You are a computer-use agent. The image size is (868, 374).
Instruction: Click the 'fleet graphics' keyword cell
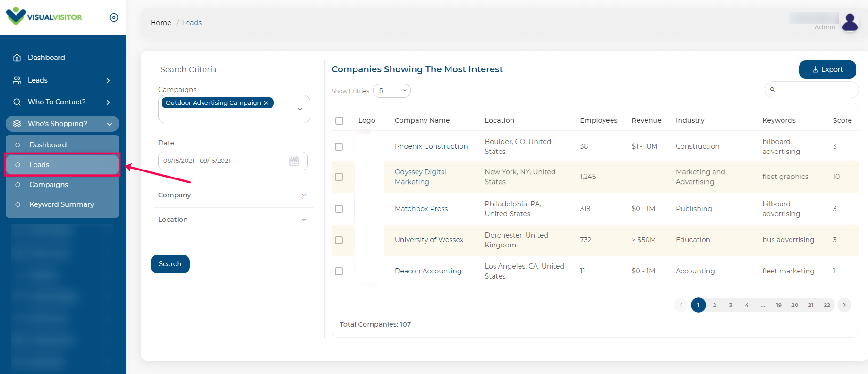point(785,177)
